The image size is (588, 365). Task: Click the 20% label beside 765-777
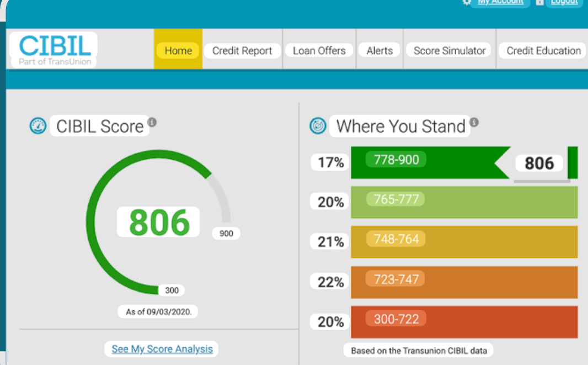[330, 202]
